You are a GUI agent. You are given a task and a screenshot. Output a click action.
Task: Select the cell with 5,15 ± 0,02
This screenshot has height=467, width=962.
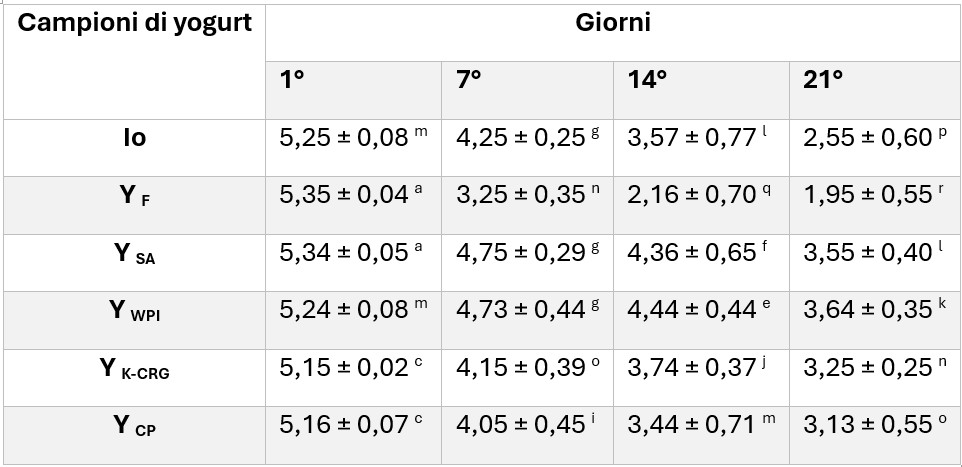coord(353,378)
